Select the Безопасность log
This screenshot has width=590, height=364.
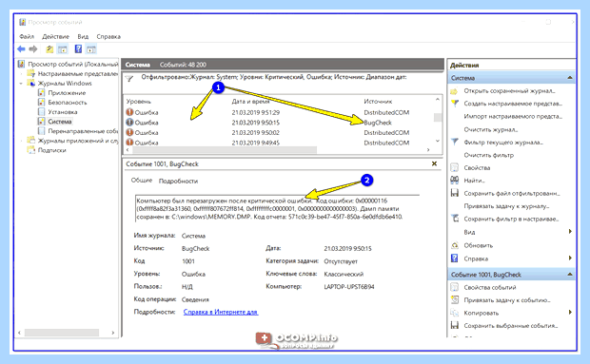coord(68,103)
